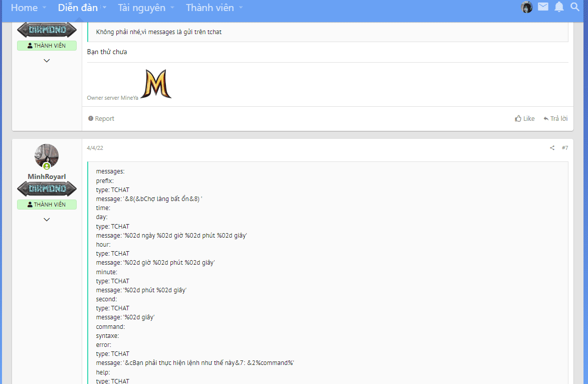Open MinhRoyarl's avatar profile picture
The height and width of the screenshot is (384, 588).
pos(47,156)
